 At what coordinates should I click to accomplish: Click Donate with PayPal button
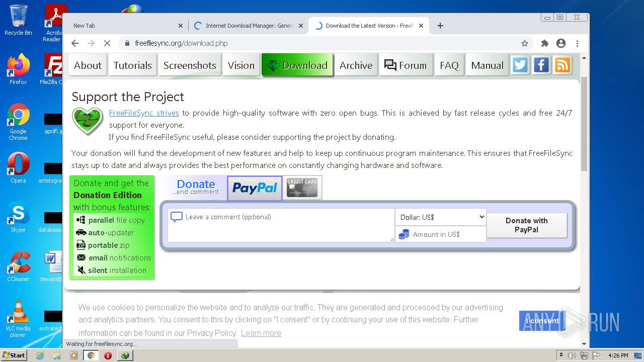[x=526, y=225]
